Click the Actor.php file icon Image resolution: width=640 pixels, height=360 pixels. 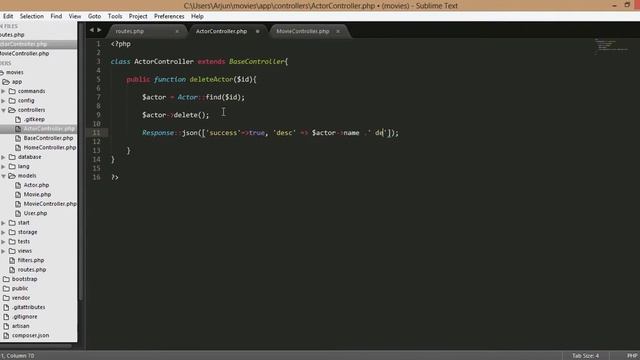[x=18, y=185]
